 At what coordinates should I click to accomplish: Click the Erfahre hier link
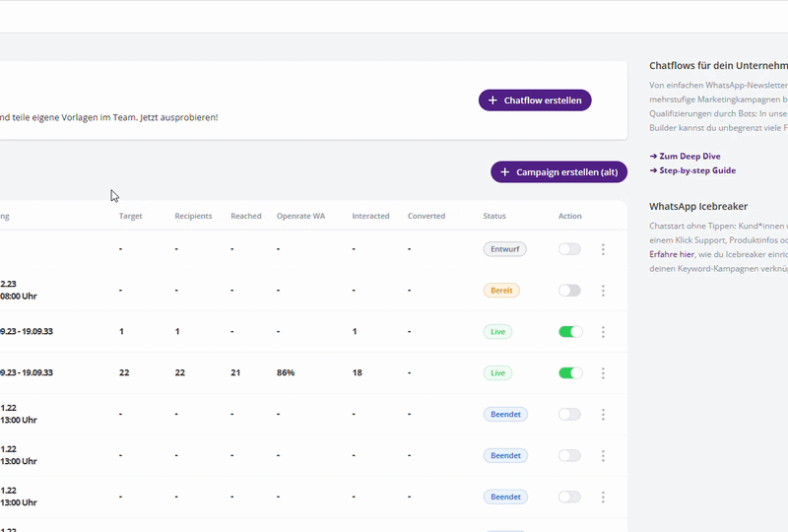pos(672,253)
